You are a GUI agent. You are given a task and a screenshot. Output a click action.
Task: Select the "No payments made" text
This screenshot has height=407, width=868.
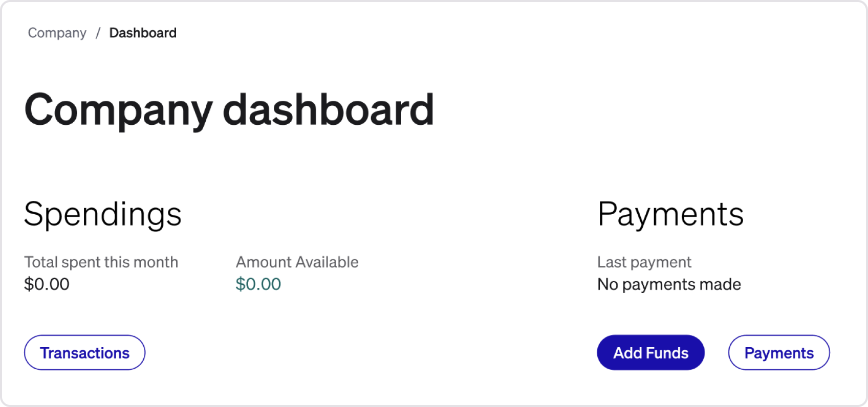(669, 284)
